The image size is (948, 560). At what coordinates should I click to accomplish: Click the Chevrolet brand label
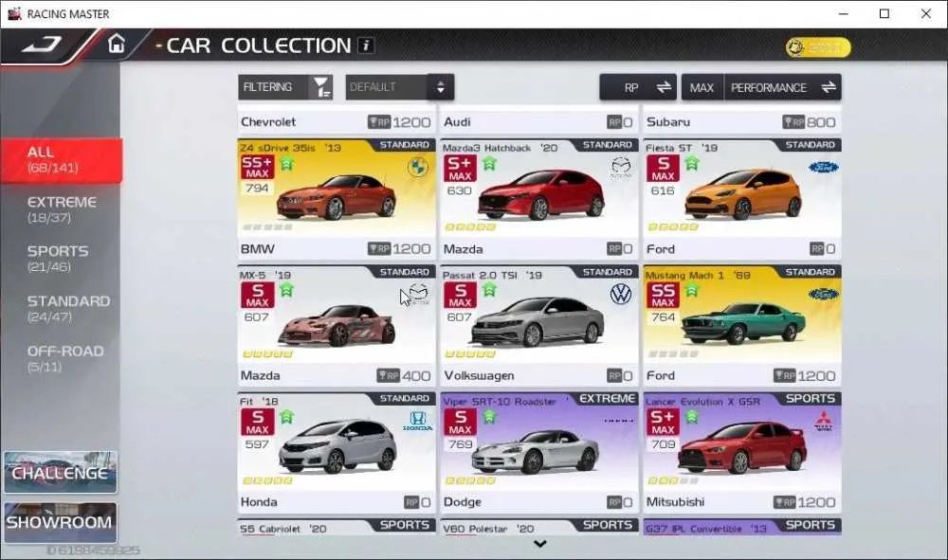[268, 121]
